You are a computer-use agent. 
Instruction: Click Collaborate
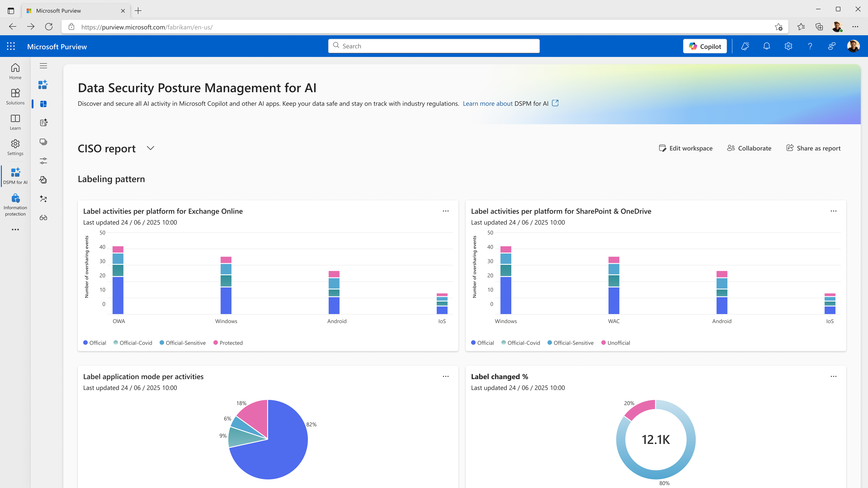[749, 148]
